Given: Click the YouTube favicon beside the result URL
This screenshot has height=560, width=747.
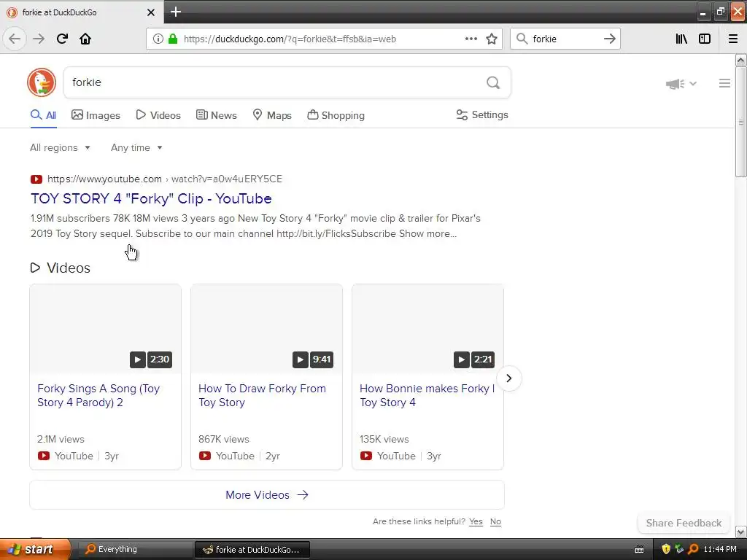Looking at the screenshot, I should click(36, 179).
